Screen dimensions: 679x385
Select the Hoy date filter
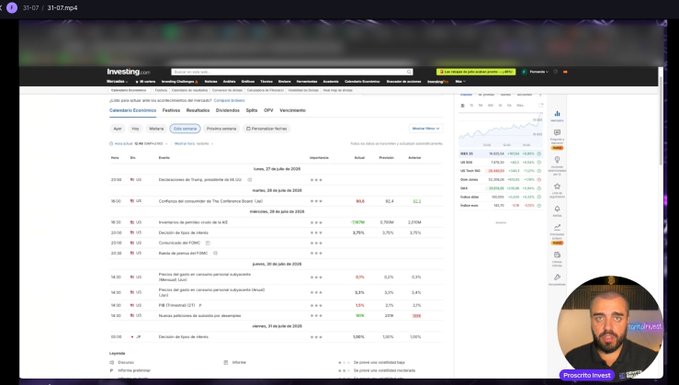(x=135, y=129)
